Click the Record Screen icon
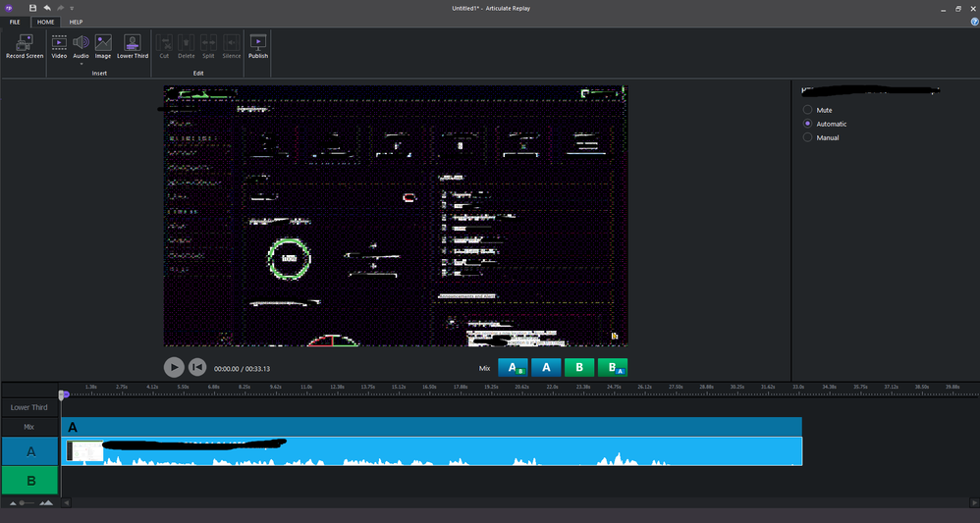This screenshot has height=523, width=980. pyautogui.click(x=25, y=43)
